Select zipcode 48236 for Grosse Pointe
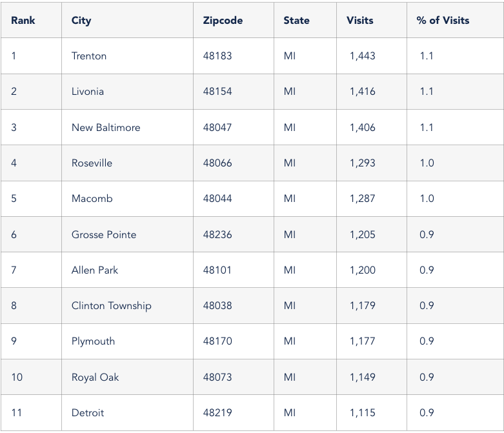This screenshot has height=433, width=504. (x=217, y=235)
